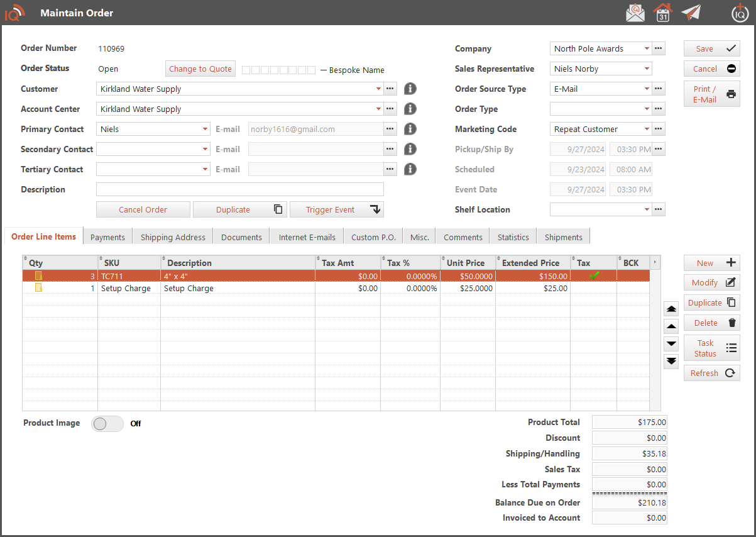756x537 pixels.
Task: Click into the Description text field
Action: [x=239, y=189]
